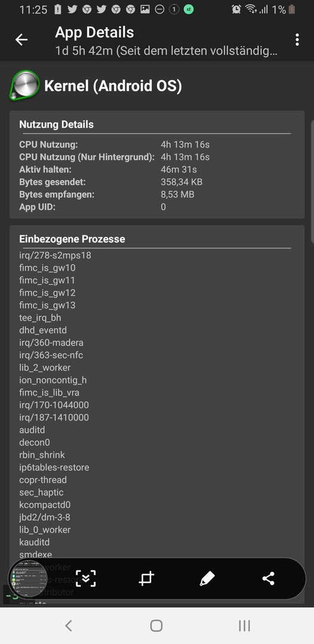Select the irq/278-s2mps18 process entry
The image size is (314, 644).
point(55,255)
